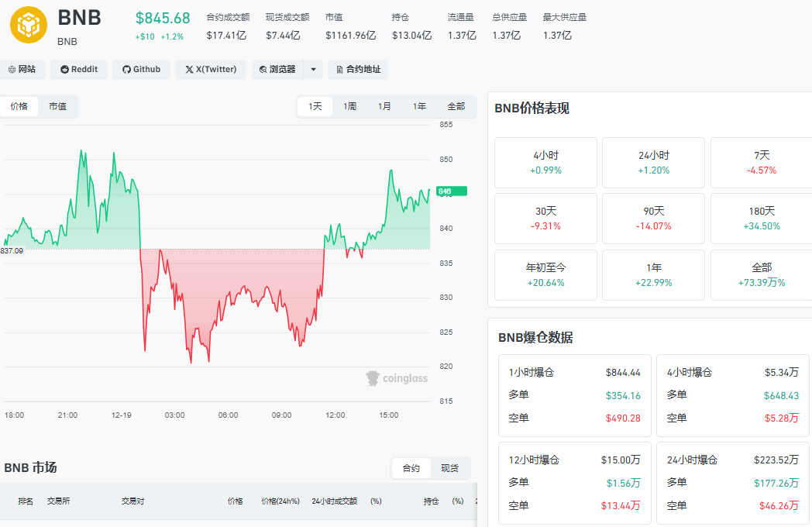
Task: Open the X(Twitter) link button
Action: click(x=211, y=70)
